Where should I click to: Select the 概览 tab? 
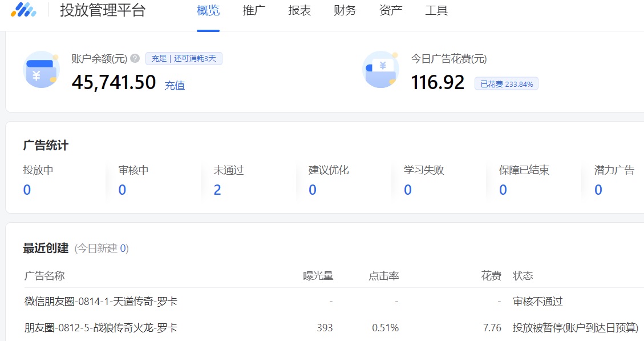[x=208, y=10]
